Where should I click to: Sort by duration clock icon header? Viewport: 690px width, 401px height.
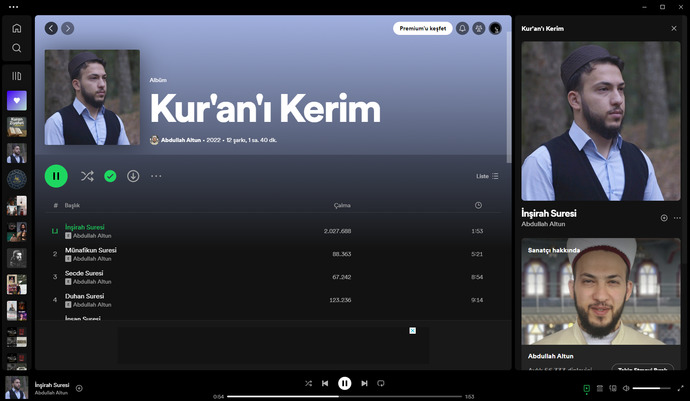[478, 205]
